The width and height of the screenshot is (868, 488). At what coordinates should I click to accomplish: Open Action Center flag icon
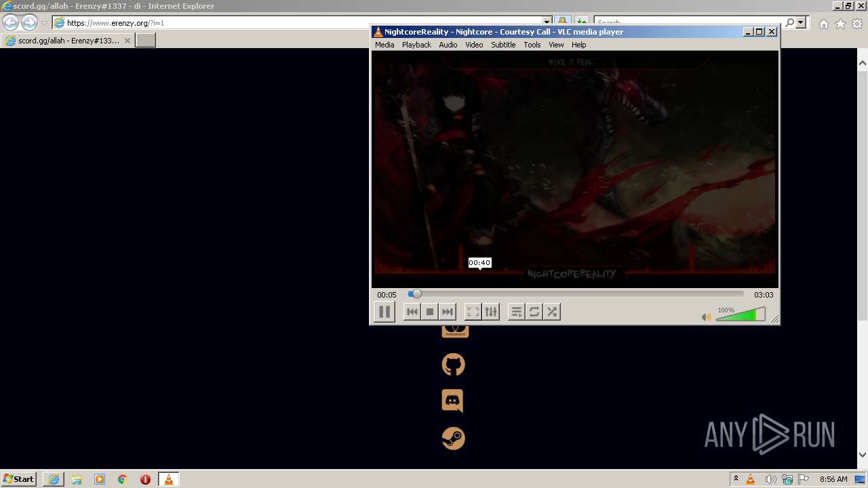click(x=803, y=479)
